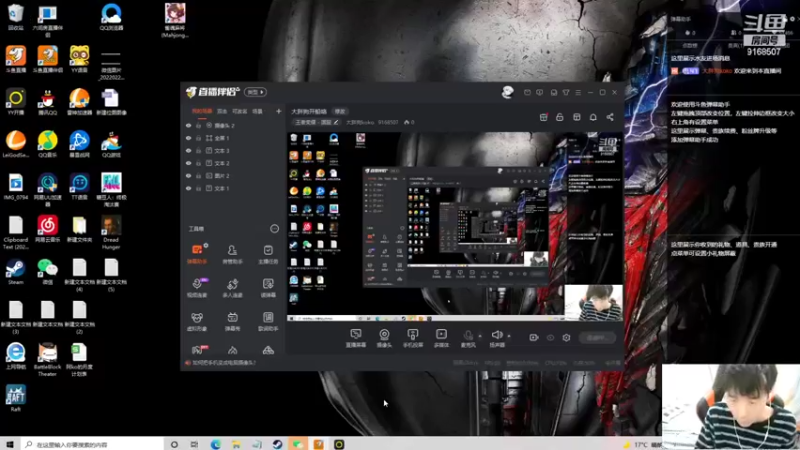Open Steam from the taskbar
Image resolution: width=800 pixels, height=450 pixels.
pos(277,444)
